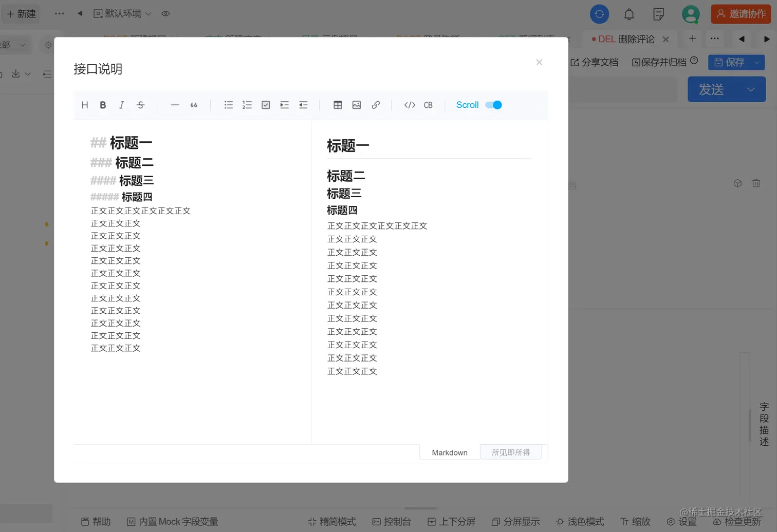Toggle 精简模式 in the bottom bar

coord(332,521)
